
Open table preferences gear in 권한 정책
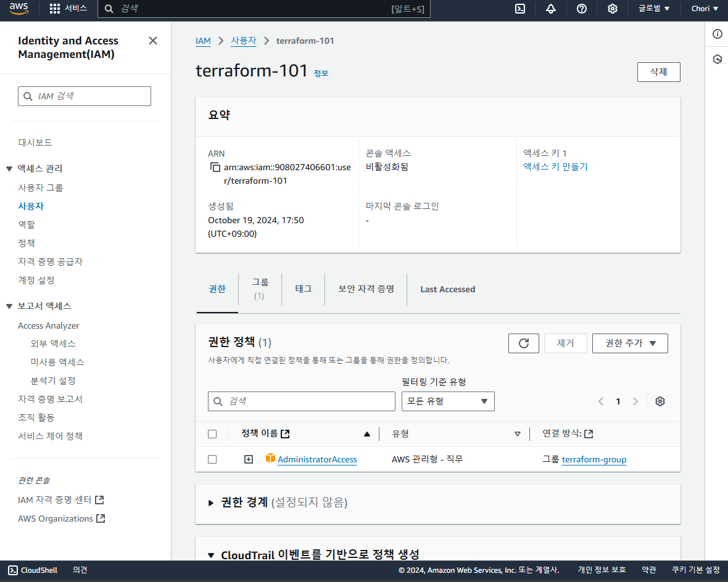(660, 401)
